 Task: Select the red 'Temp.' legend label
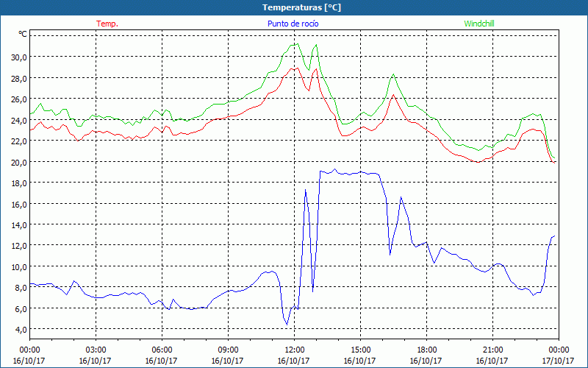tap(107, 24)
